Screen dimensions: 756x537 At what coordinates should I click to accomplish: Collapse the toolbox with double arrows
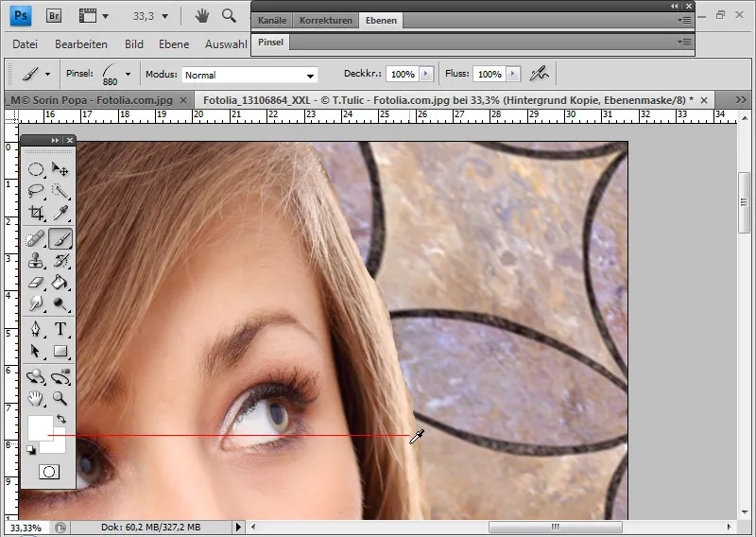(55, 140)
